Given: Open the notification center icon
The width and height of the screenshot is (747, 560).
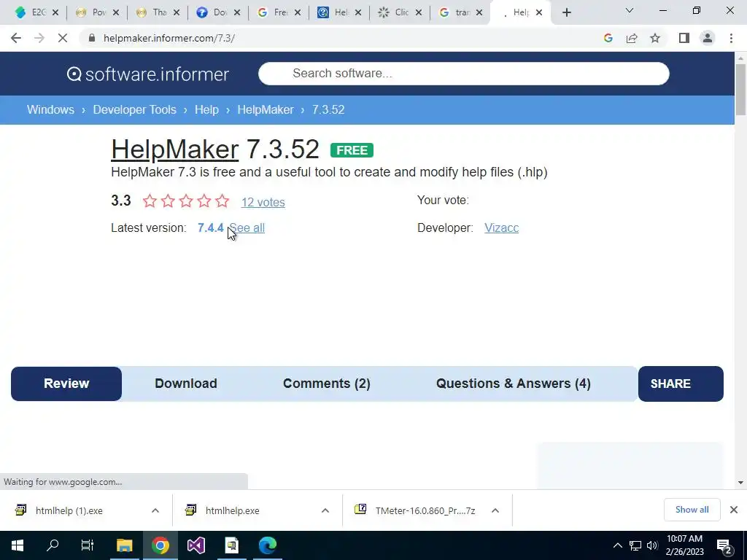Looking at the screenshot, I should point(724,546).
